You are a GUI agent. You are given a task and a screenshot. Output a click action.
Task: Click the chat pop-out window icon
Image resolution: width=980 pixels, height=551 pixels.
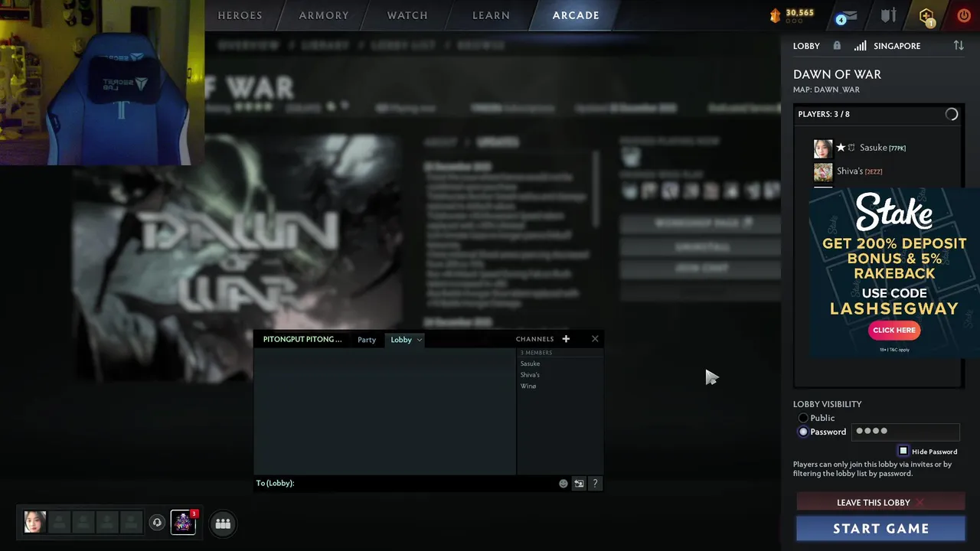coord(579,484)
